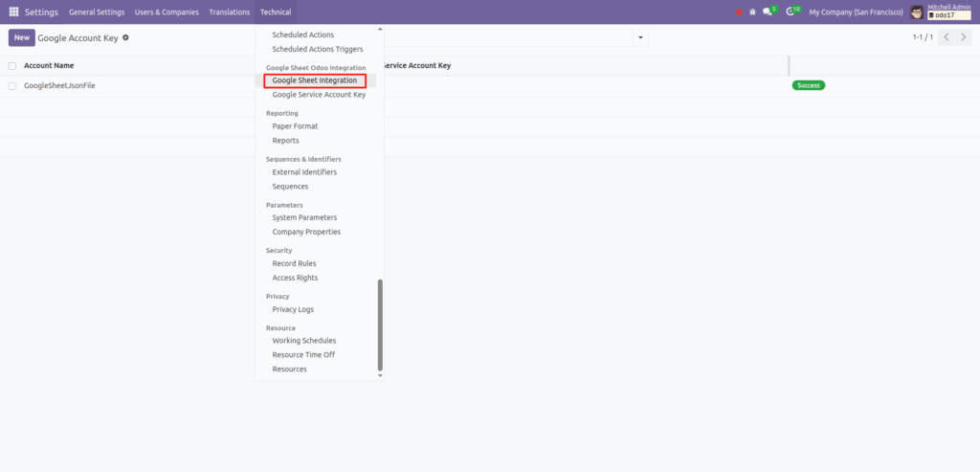Click the menu scrollbar down arrow
980x472 pixels.
pyautogui.click(x=380, y=375)
